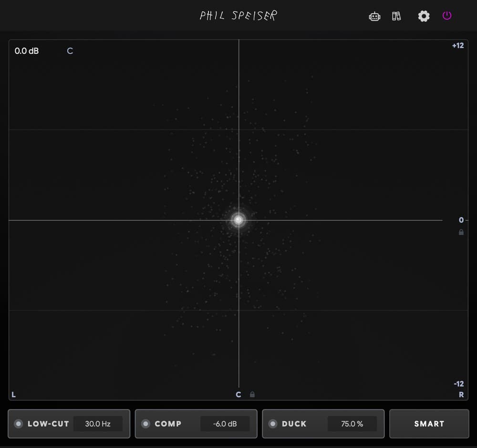The image size is (477, 448).
Task: Edit the 30.0 Hz low-cut value
Action: [98, 424]
